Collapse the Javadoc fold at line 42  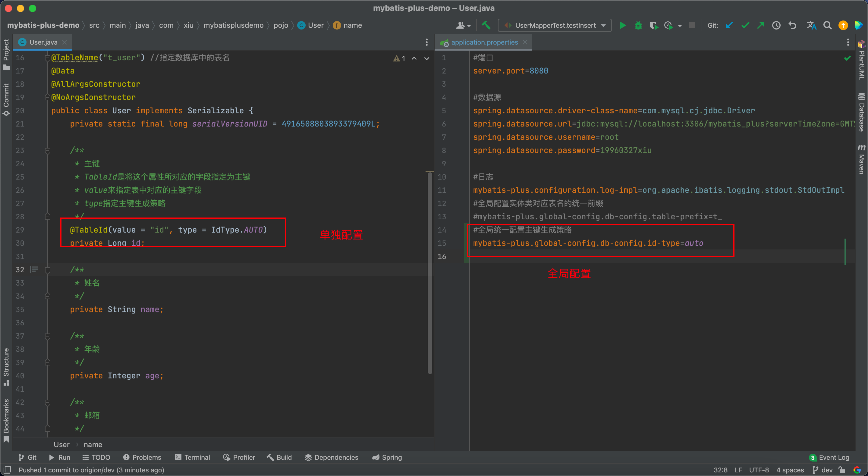48,402
